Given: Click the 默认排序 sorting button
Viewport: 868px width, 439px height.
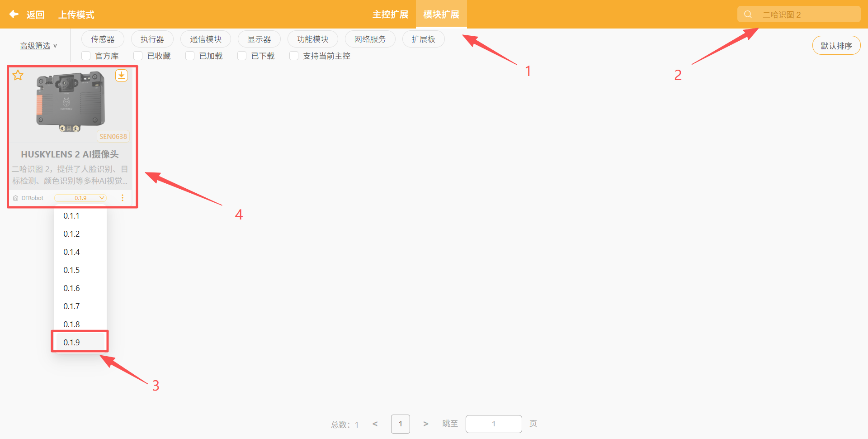Looking at the screenshot, I should point(836,45).
